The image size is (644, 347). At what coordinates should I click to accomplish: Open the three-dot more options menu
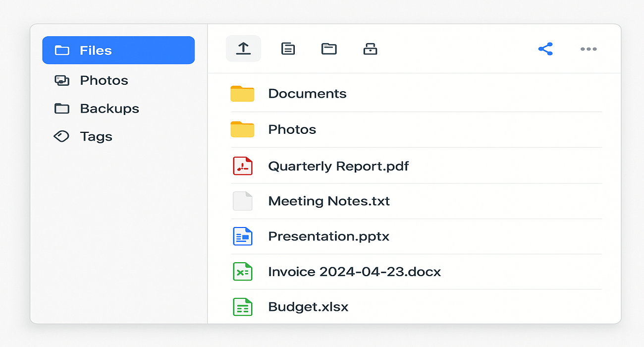coord(589,49)
